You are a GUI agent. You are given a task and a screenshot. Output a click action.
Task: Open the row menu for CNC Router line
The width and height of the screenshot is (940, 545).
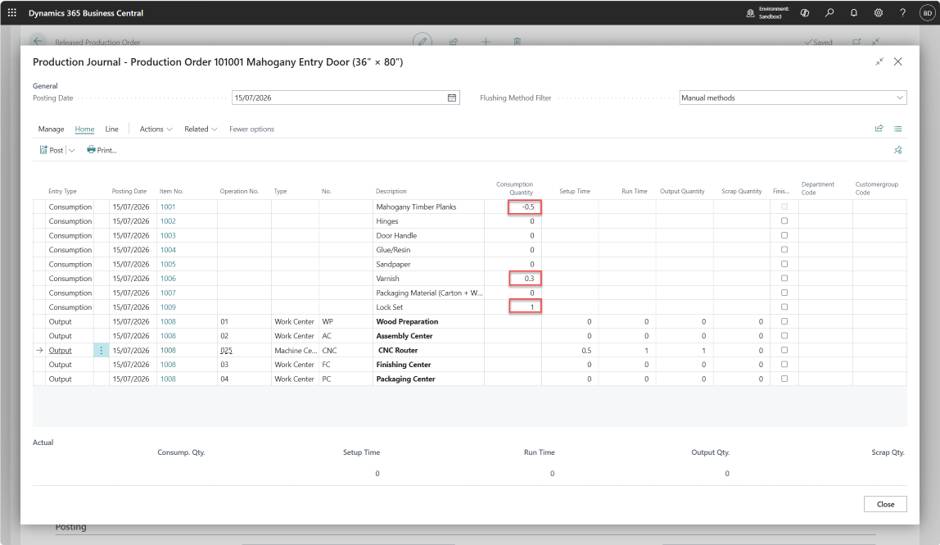pos(101,350)
